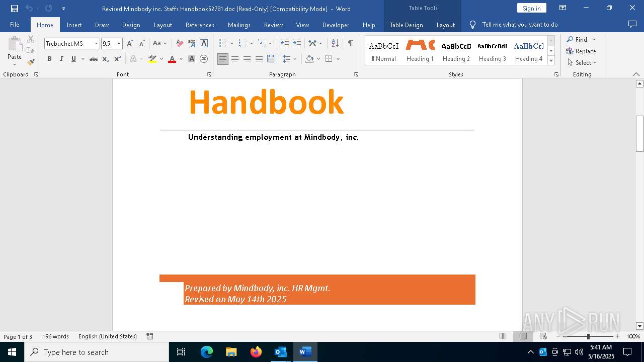The width and height of the screenshot is (644, 362).
Task: Apply Character Shading icon
Action: coord(192,59)
